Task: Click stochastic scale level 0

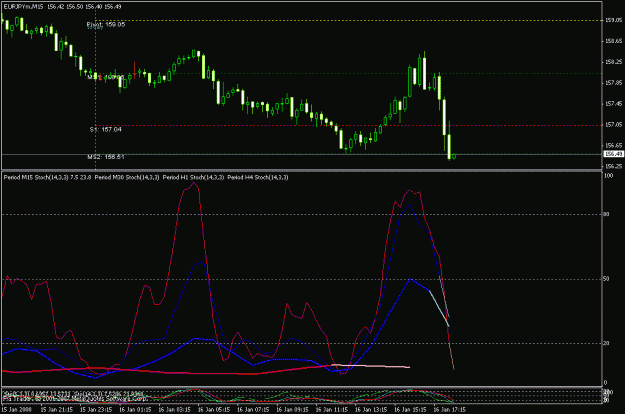Action: pos(605,383)
